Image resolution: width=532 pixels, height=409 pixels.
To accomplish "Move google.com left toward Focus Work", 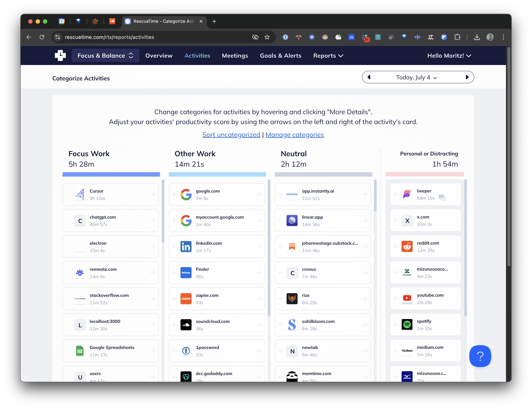I will [x=175, y=195].
